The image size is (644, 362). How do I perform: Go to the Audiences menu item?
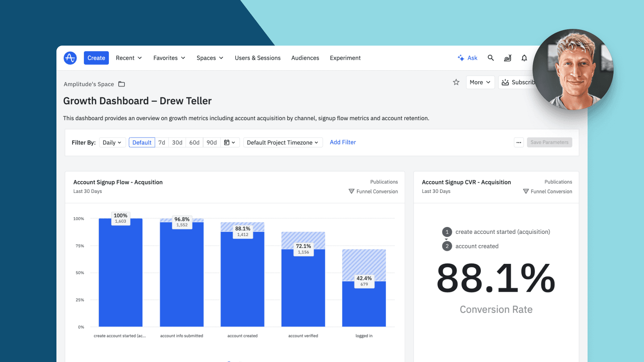(x=305, y=58)
